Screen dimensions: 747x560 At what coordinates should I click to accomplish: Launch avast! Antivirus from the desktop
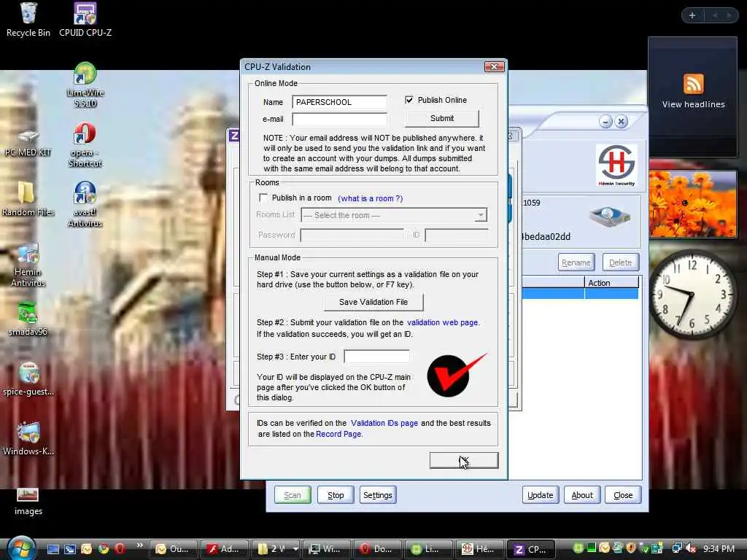point(85,204)
